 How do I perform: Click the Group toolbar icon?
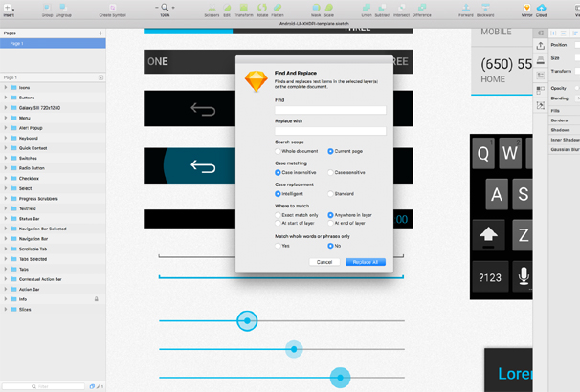[x=49, y=9]
